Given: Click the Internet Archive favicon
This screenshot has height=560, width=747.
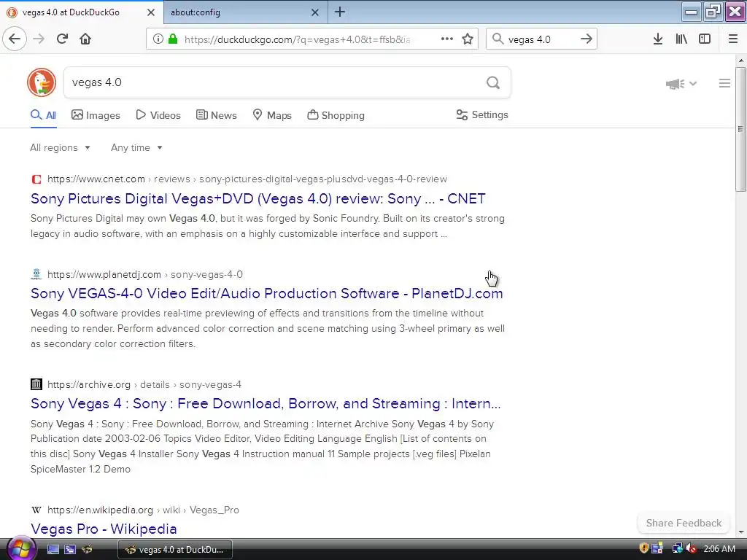Looking at the screenshot, I should (x=36, y=384).
